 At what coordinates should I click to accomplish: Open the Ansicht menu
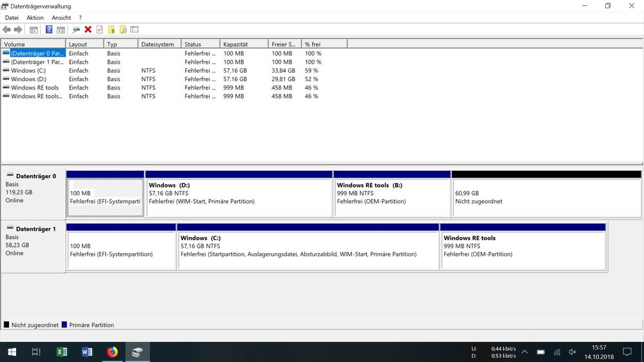point(61,18)
